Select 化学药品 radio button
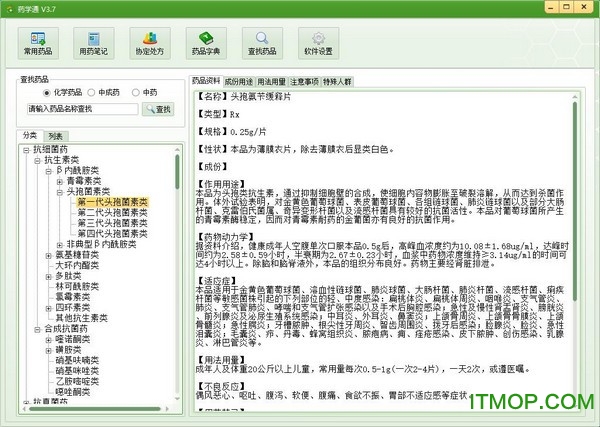 click(47, 93)
